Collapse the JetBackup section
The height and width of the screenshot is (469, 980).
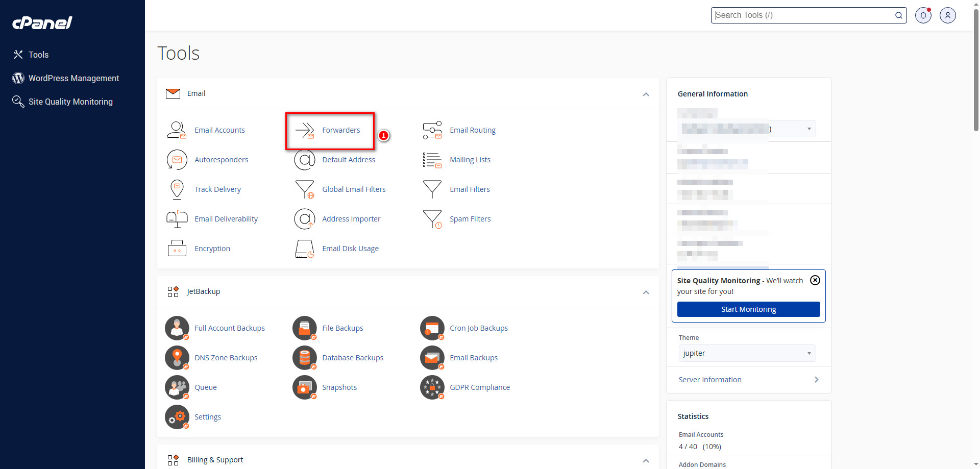pos(646,292)
